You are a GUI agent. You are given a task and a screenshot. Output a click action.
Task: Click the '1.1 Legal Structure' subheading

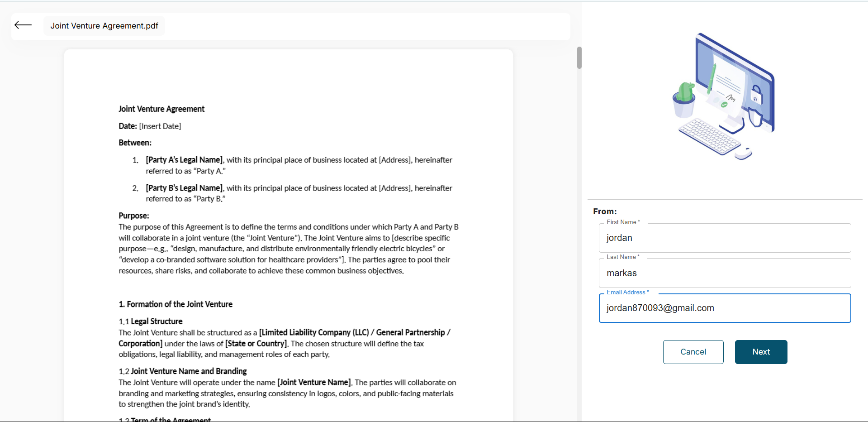(151, 321)
